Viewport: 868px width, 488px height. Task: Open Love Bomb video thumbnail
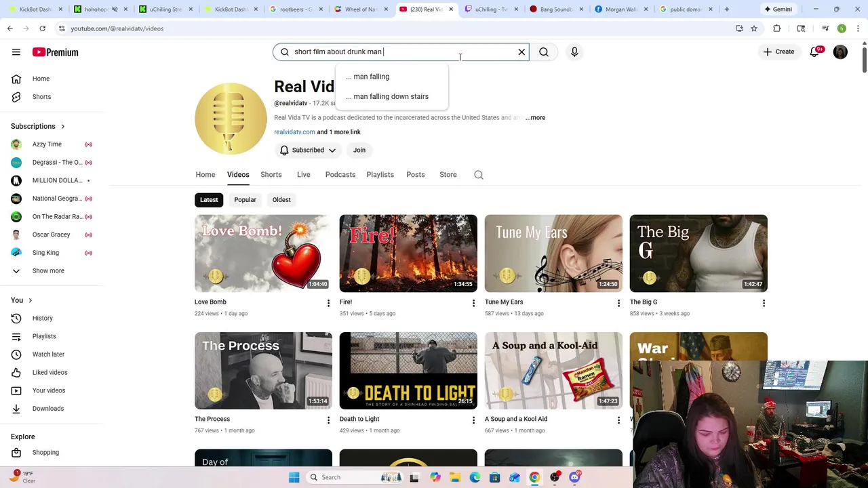click(263, 253)
